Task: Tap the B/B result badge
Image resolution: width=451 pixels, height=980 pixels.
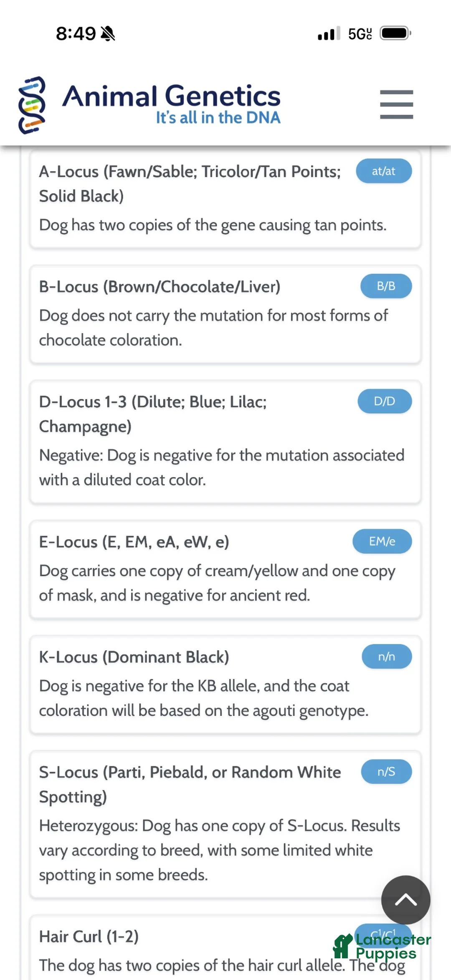Action: pyautogui.click(x=386, y=286)
